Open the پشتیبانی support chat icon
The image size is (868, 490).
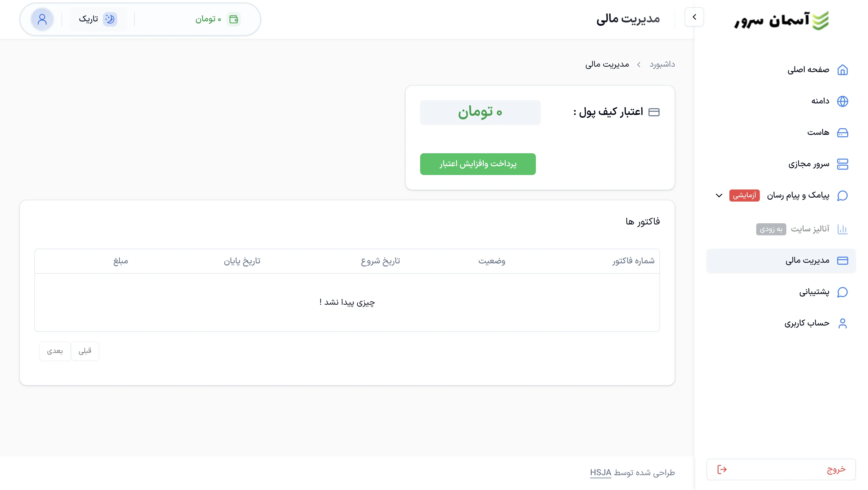tap(843, 292)
